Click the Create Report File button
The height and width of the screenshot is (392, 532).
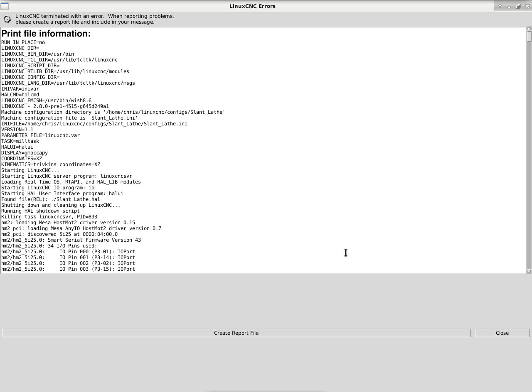(236, 333)
